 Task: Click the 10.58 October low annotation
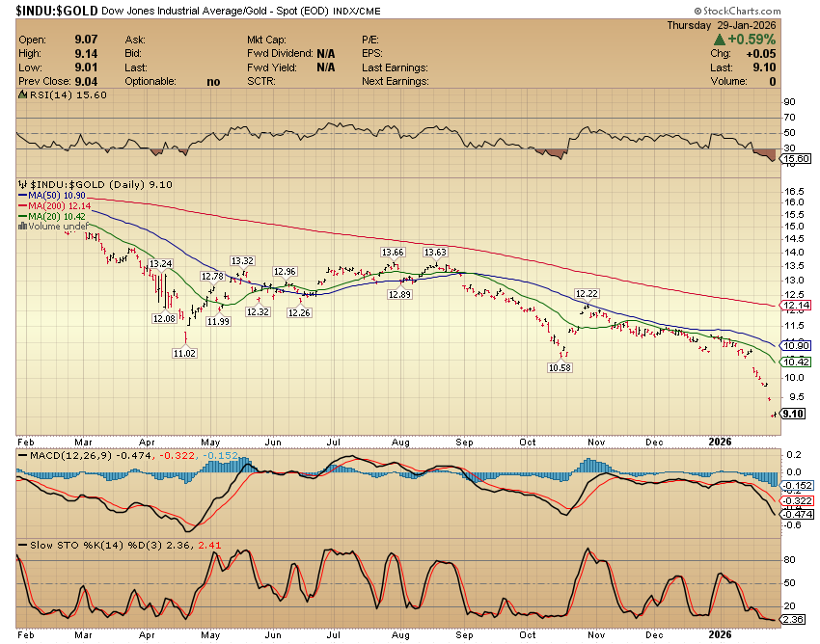559,367
